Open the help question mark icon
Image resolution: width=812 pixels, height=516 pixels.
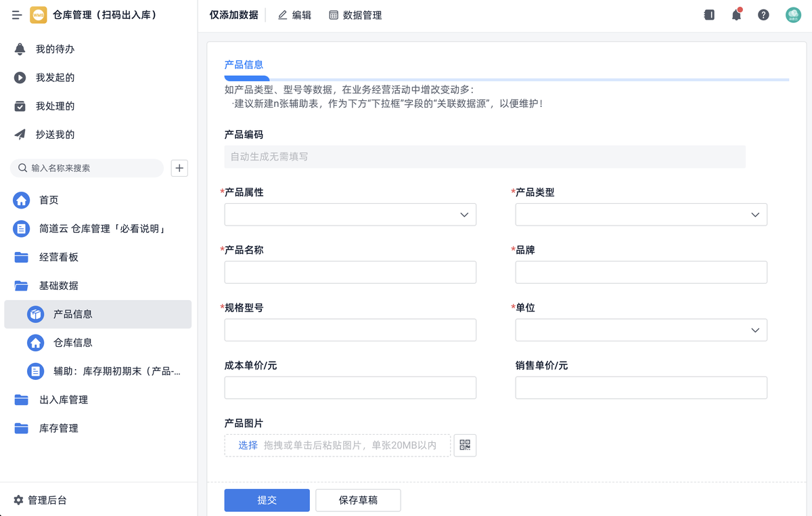click(763, 14)
